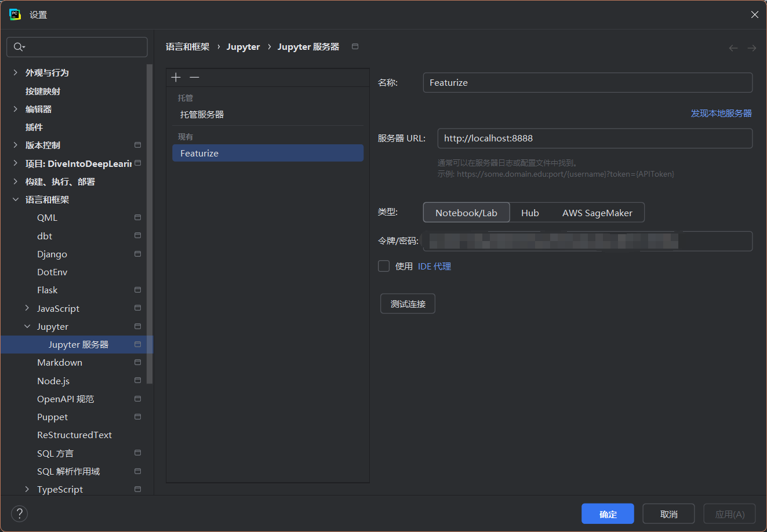Click project-level icon on OpenAPI 规范 row
The height and width of the screenshot is (532, 767).
pyautogui.click(x=137, y=399)
